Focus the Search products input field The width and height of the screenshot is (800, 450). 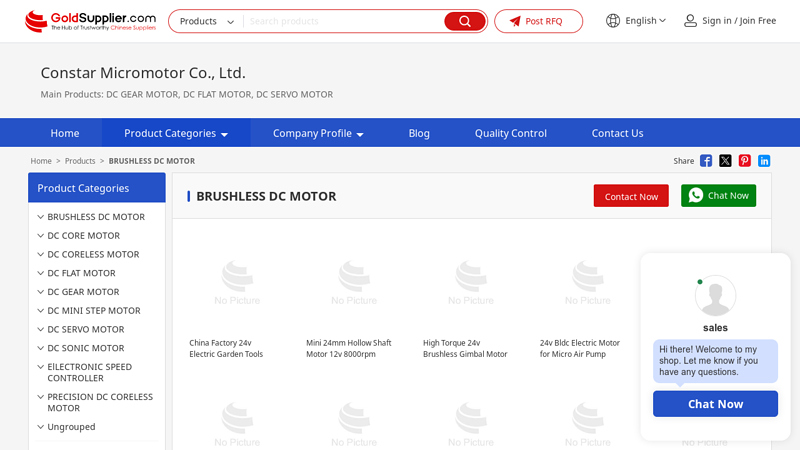pos(344,21)
